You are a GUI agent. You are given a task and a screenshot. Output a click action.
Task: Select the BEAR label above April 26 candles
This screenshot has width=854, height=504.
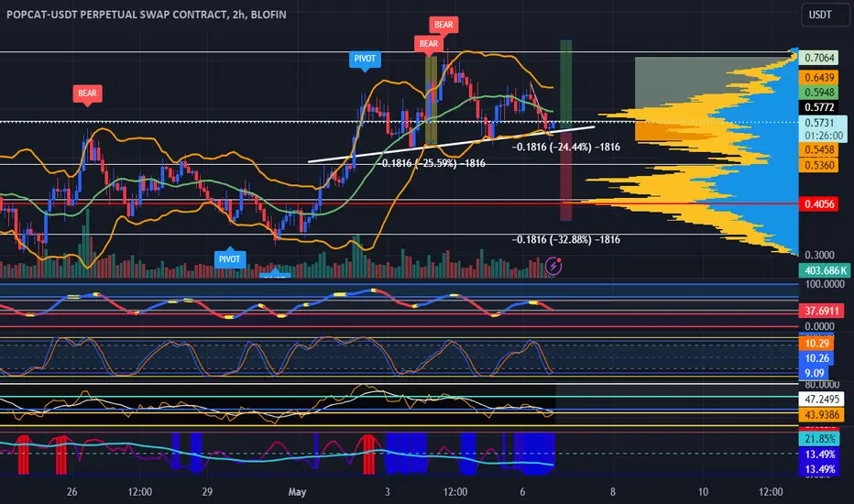click(87, 93)
